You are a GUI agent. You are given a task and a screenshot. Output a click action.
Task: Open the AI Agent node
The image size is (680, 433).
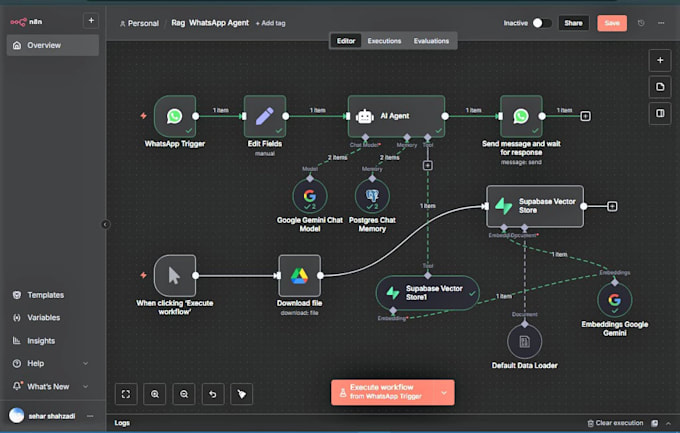point(396,116)
